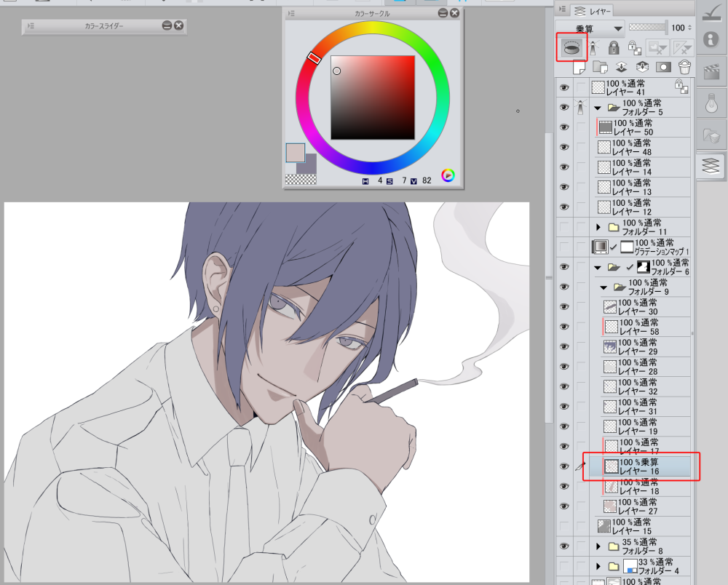The image size is (728, 585).
Task: Click the Lock Layer padlock icon
Action: coord(614,47)
